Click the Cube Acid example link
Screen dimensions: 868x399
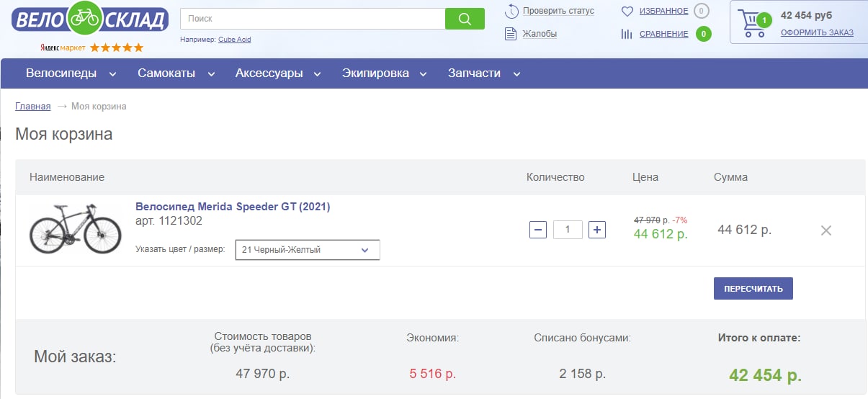(x=235, y=40)
